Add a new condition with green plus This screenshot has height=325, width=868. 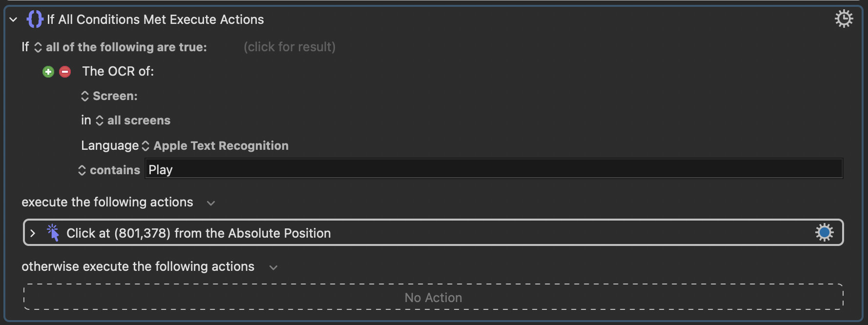click(x=48, y=72)
